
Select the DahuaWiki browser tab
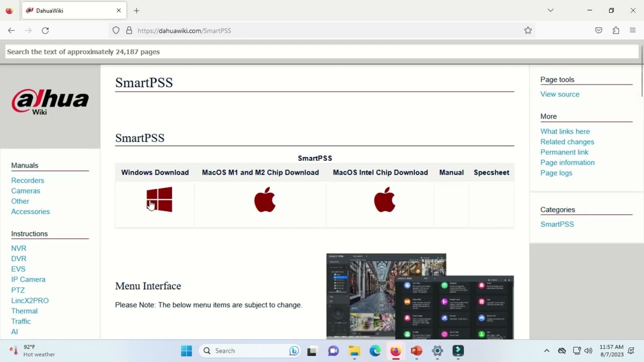(x=73, y=11)
